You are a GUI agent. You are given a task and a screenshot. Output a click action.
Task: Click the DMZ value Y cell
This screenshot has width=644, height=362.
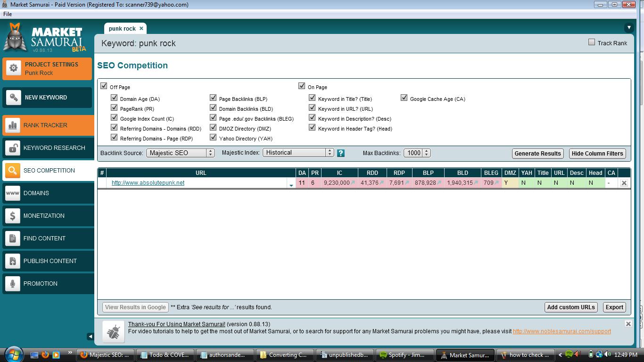pos(510,183)
